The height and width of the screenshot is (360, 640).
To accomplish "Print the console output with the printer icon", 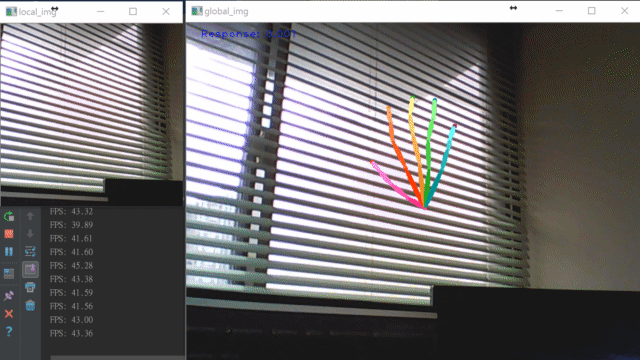I will coord(30,287).
